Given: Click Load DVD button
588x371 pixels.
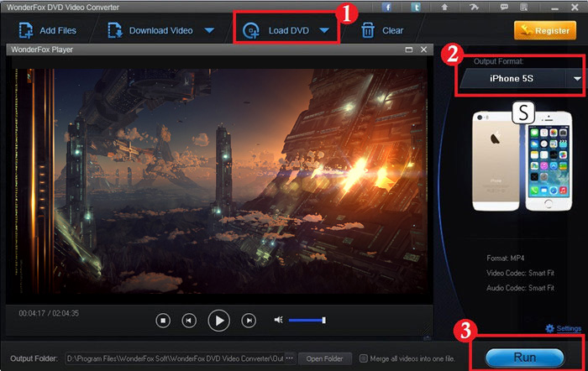Looking at the screenshot, I should 276,30.
